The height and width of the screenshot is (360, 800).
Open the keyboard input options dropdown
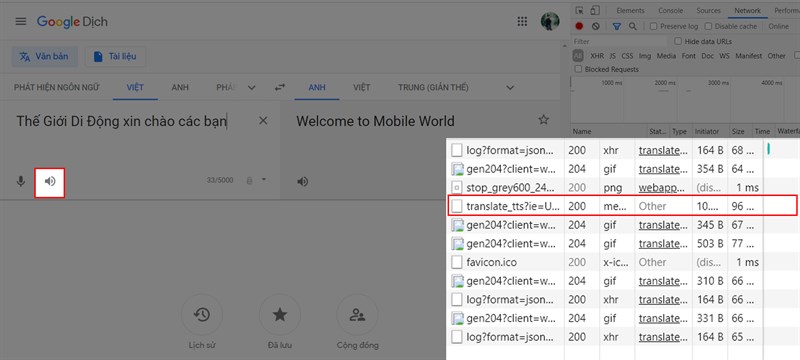[x=264, y=179]
